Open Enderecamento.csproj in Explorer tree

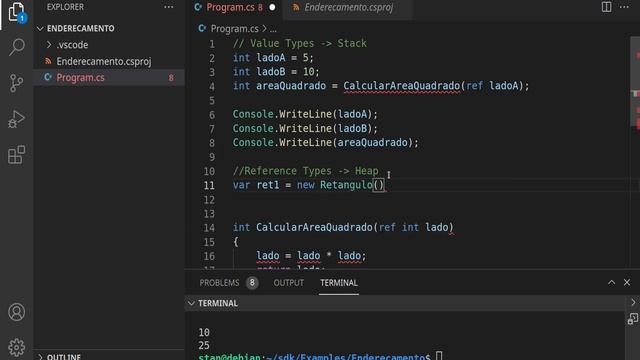click(104, 61)
